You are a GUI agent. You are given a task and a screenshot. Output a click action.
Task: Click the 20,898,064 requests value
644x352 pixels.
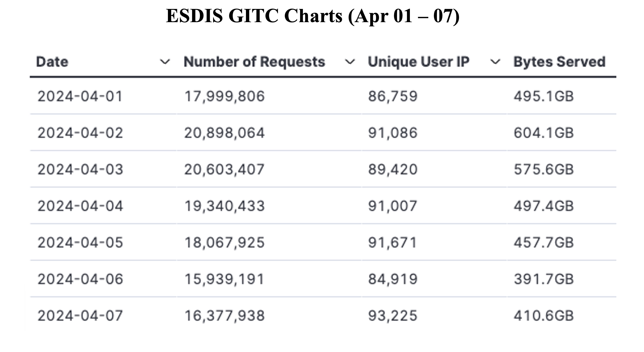point(224,133)
